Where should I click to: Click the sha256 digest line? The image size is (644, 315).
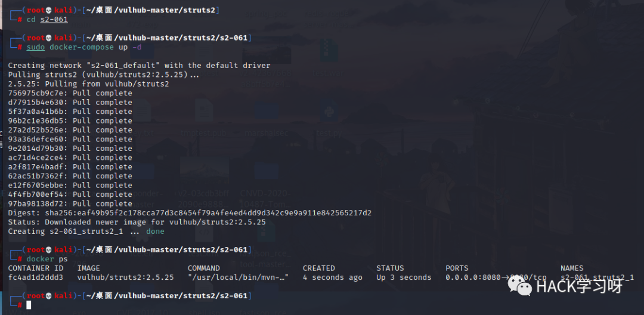[190, 213]
